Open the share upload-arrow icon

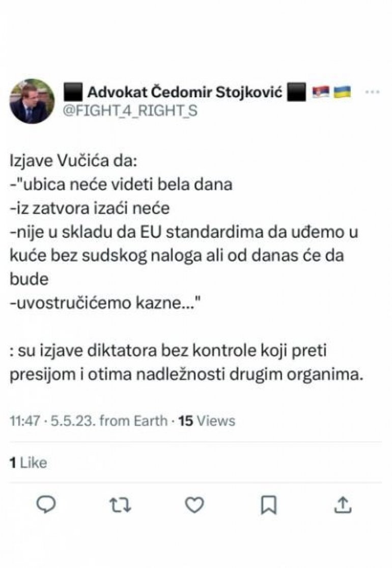[x=343, y=504]
